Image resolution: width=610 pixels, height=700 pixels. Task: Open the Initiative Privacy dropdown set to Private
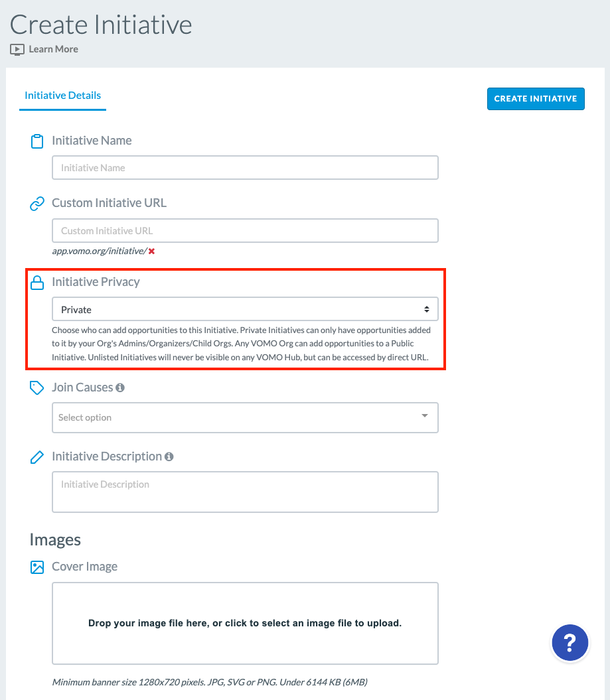click(x=245, y=309)
